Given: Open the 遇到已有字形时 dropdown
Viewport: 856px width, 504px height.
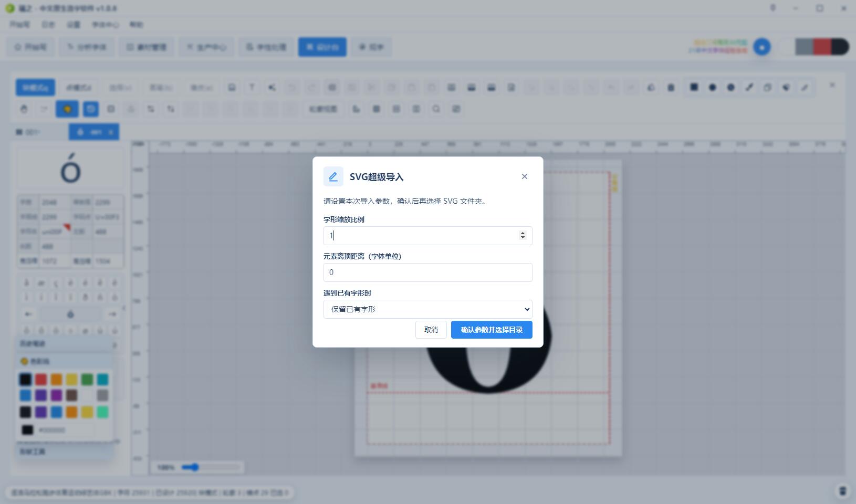Looking at the screenshot, I should click(x=427, y=309).
